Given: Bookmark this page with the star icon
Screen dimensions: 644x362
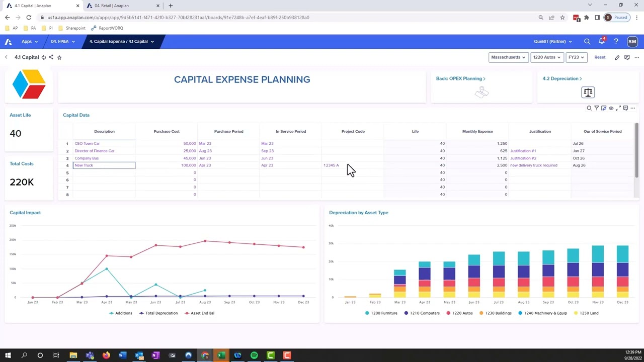Looking at the screenshot, I should [x=562, y=18].
